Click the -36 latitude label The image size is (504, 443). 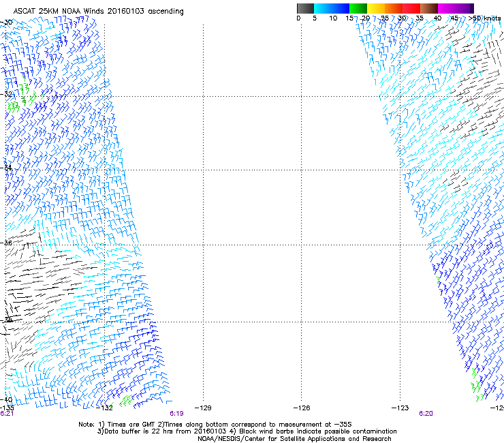[x=6, y=243]
